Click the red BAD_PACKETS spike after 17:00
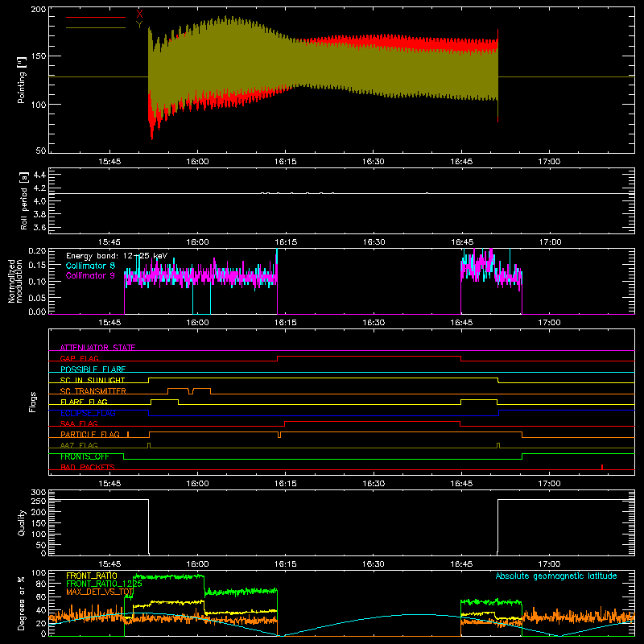Screen dimensions: 644x644 pyautogui.click(x=602, y=467)
